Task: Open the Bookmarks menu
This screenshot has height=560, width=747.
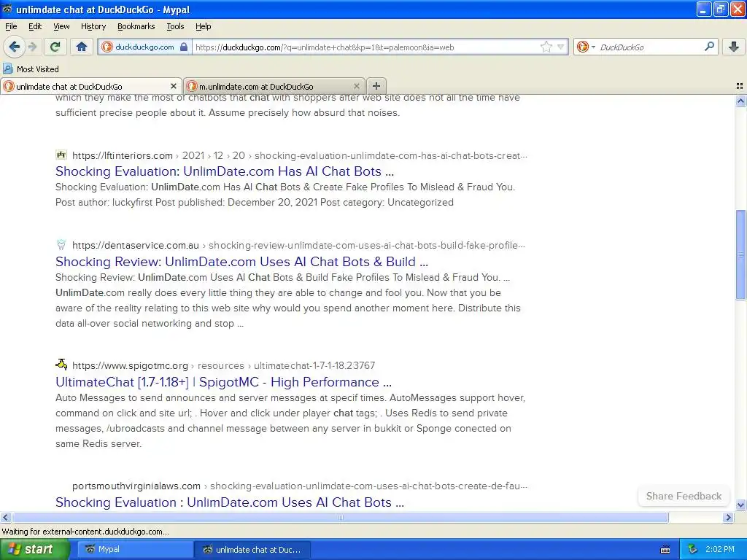Action: click(136, 26)
